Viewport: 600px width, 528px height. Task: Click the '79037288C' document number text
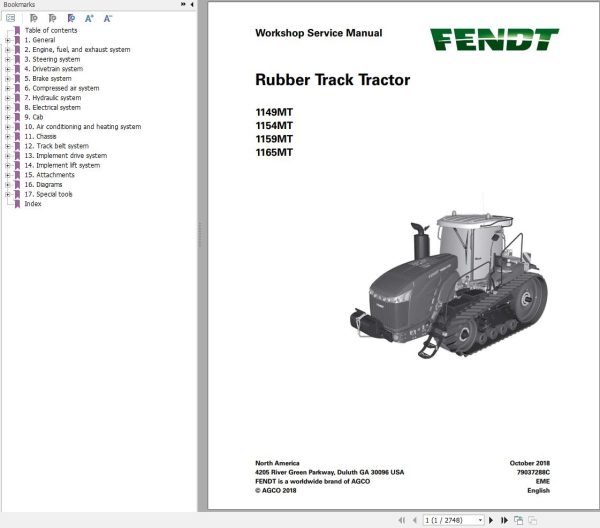(533, 472)
